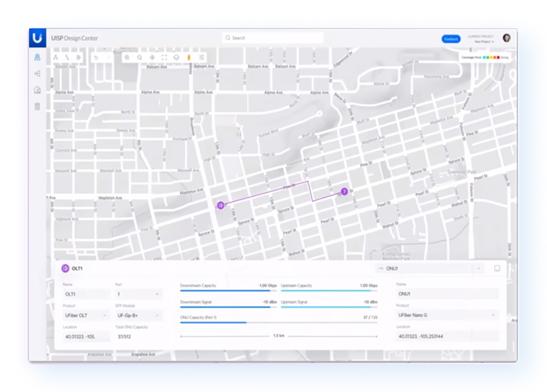Image resolution: width=547 pixels, height=392 pixels.
Task: Open the list settings toolbar icon
Action: point(201,57)
